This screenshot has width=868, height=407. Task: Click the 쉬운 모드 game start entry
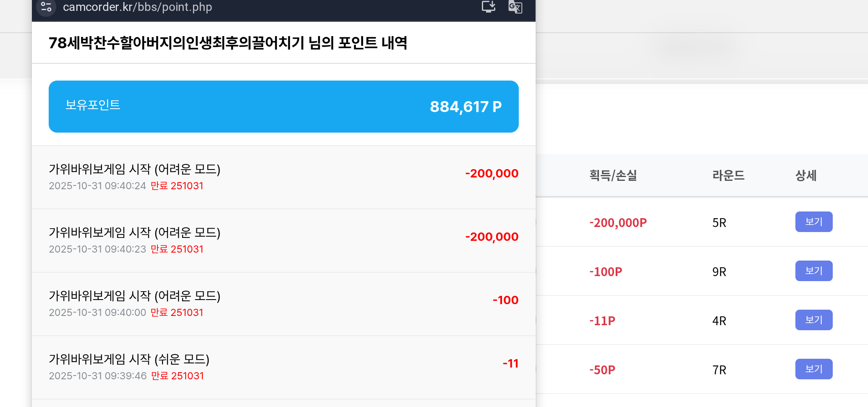click(283, 367)
